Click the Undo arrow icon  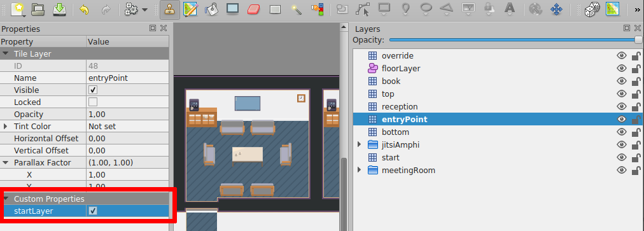click(84, 9)
